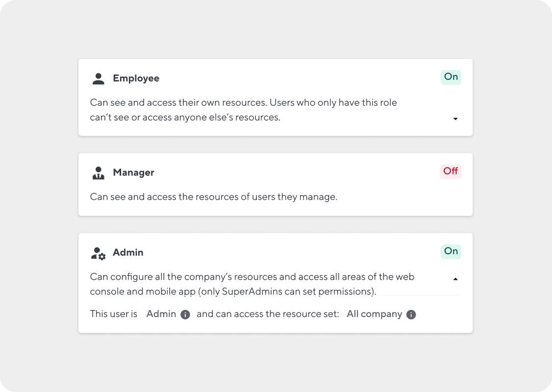The height and width of the screenshot is (392, 552).
Task: Open the Admin role type selector
Action: pos(161,314)
